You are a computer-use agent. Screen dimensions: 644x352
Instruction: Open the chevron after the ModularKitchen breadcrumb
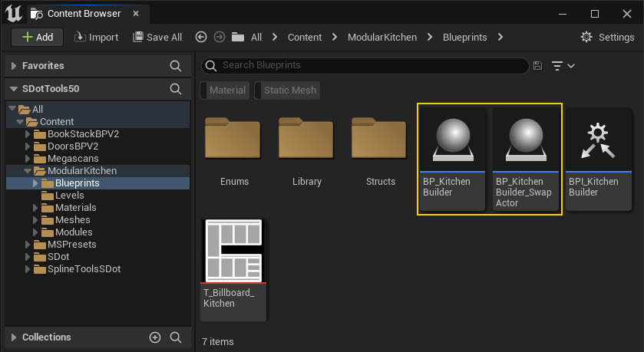430,37
